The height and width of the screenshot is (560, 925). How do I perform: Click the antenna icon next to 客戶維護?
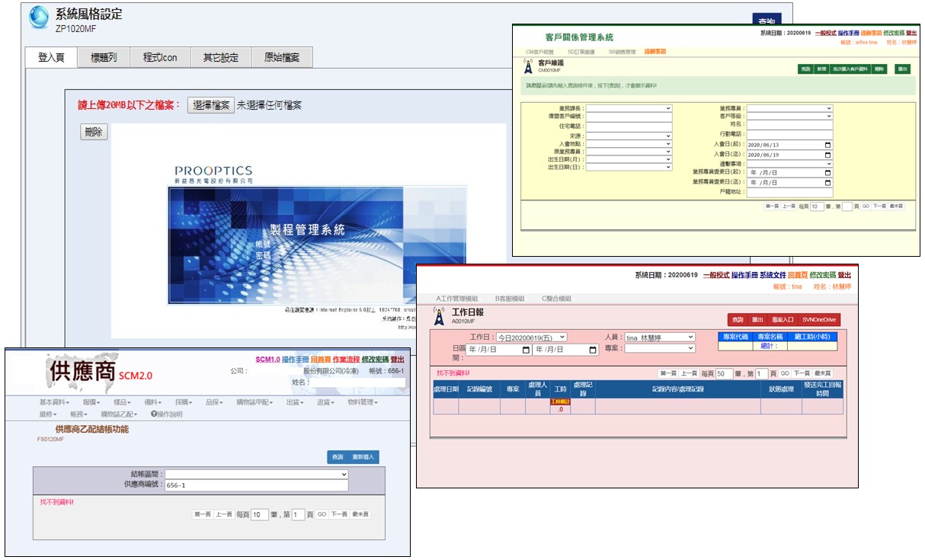pos(529,67)
